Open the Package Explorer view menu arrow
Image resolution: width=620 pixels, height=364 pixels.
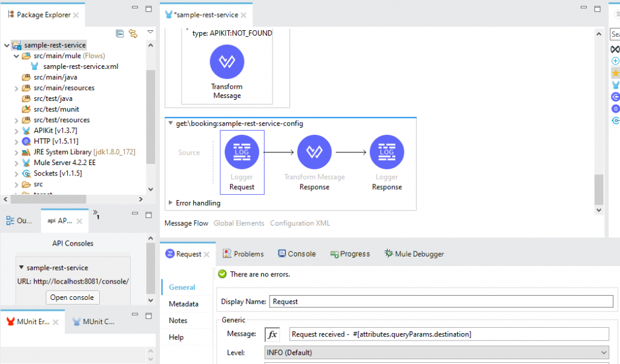(x=150, y=34)
